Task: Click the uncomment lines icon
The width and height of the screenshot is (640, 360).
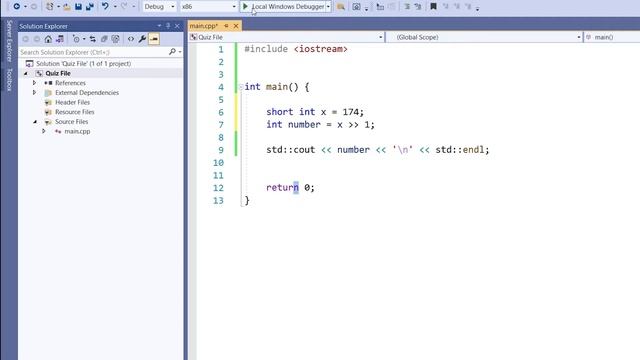Action: click(418, 7)
